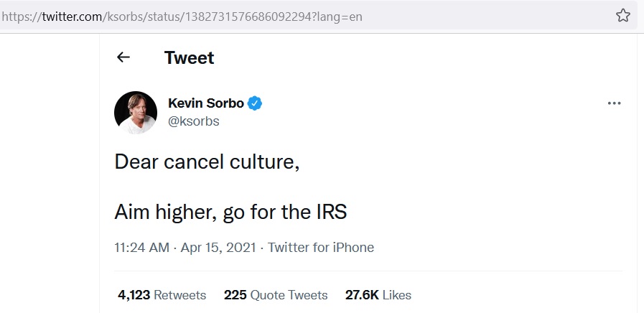This screenshot has height=313, width=644.
Task: See who gave the 27.6K Likes
Action: pos(378,295)
